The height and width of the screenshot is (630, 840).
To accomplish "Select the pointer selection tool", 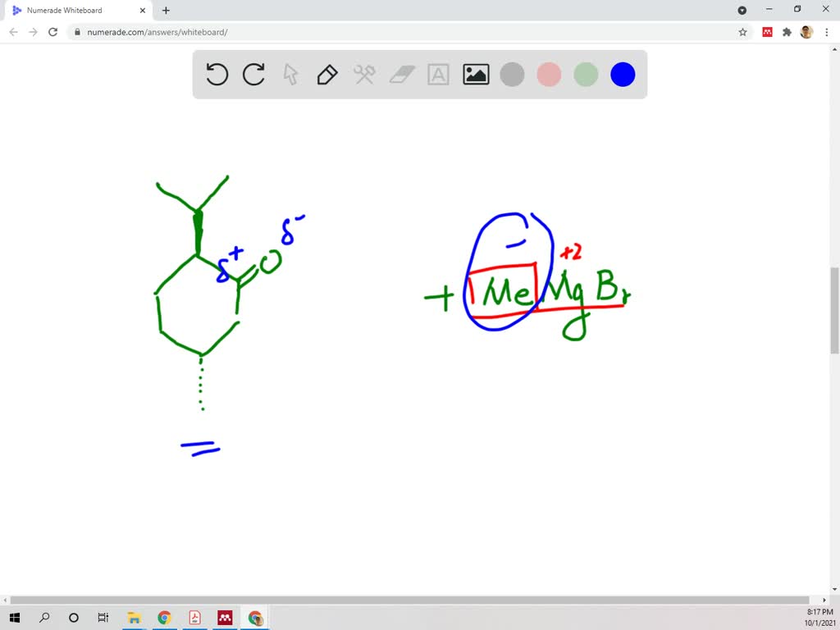I will (x=290, y=74).
